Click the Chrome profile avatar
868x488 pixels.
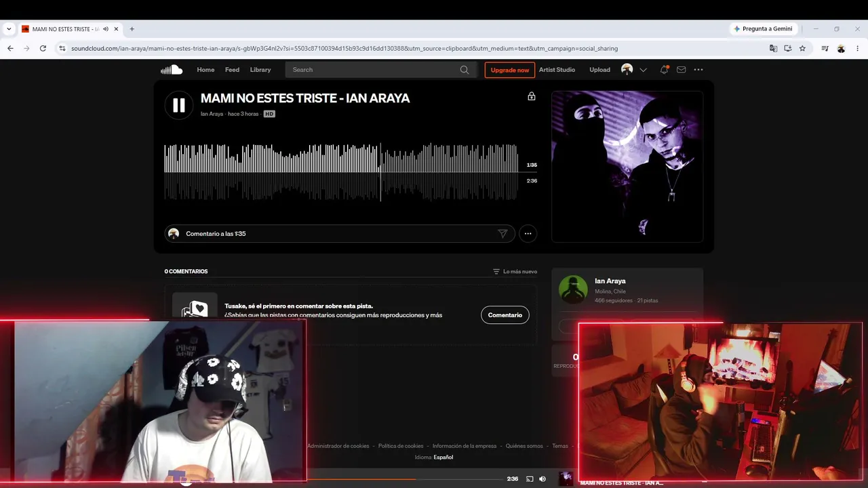841,48
